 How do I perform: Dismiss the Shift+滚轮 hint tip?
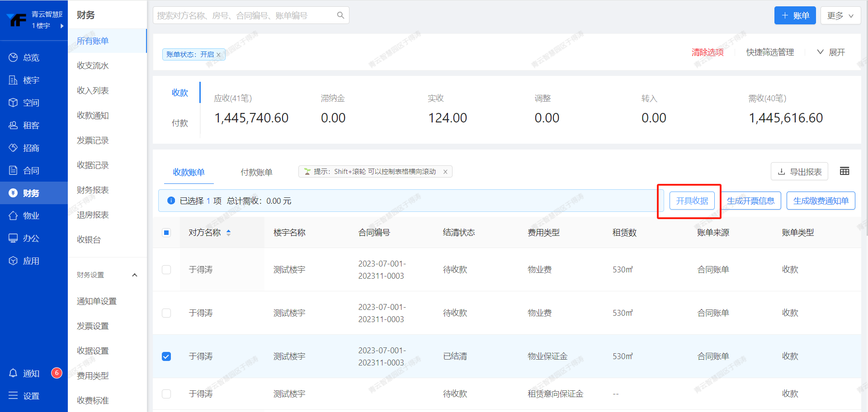point(445,172)
